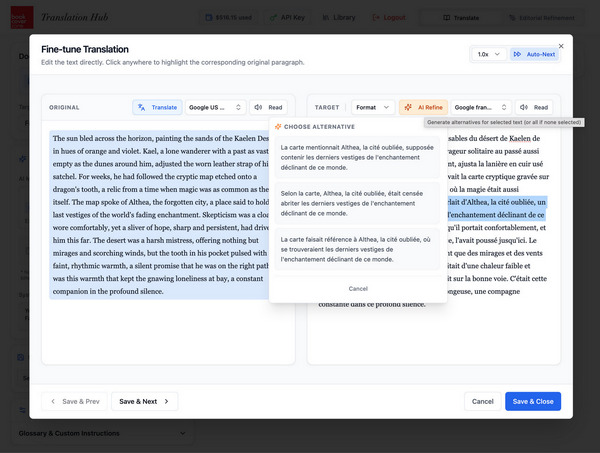The image size is (600, 453).
Task: Open the Format dropdown
Action: pos(372,108)
